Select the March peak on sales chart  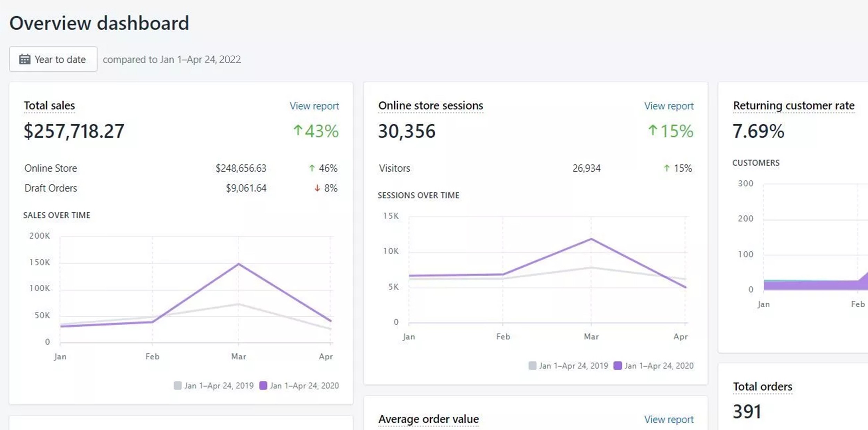[238, 263]
